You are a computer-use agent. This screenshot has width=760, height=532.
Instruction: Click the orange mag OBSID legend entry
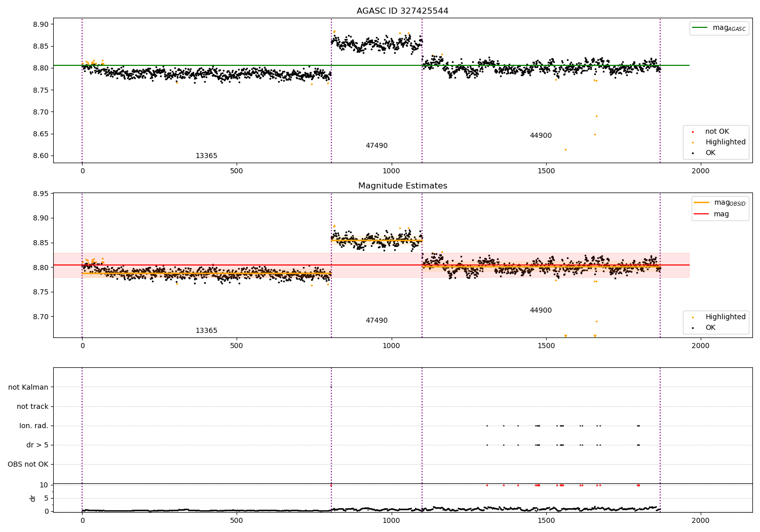720,203
